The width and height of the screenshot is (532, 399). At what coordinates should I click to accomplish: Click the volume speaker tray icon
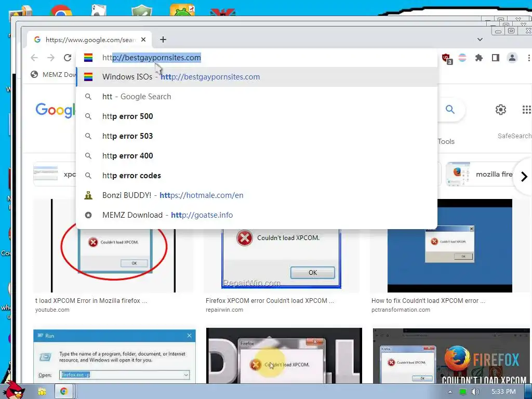click(475, 392)
